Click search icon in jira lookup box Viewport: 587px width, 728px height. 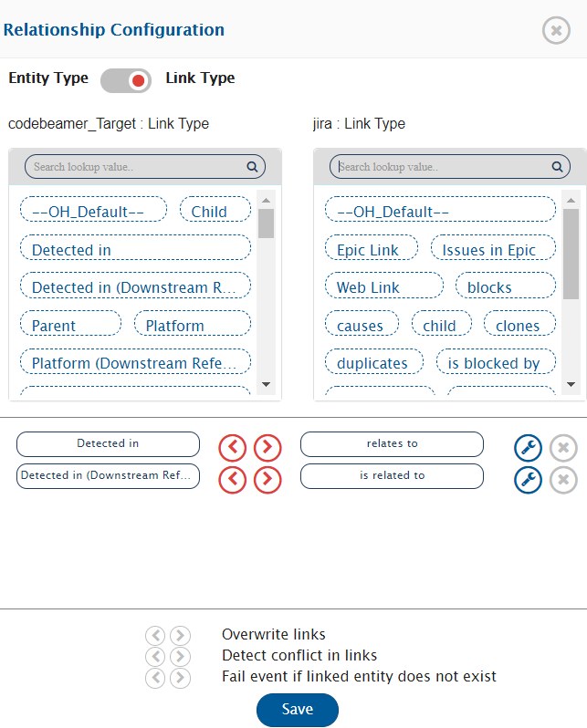[x=557, y=167]
